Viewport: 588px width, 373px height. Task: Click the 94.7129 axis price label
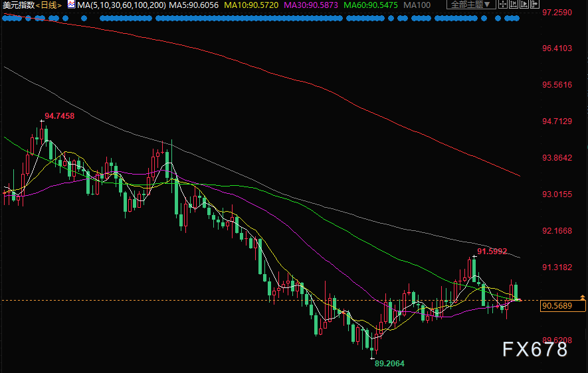(x=557, y=121)
